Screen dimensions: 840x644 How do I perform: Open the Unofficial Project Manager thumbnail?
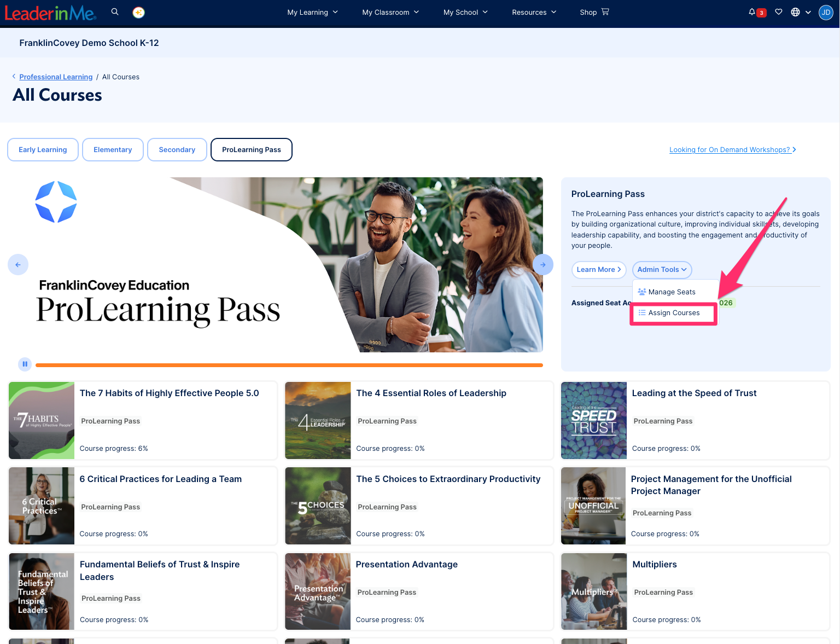(x=593, y=506)
